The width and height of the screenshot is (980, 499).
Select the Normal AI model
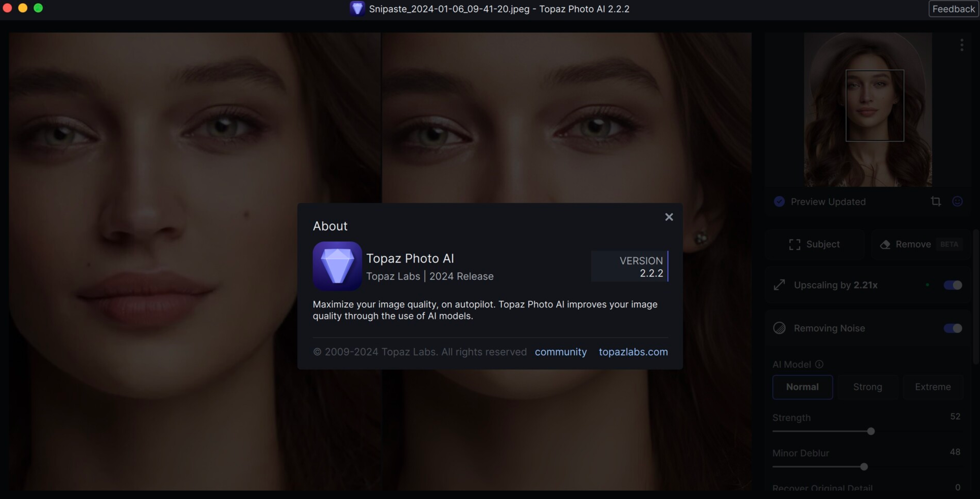coord(802,387)
